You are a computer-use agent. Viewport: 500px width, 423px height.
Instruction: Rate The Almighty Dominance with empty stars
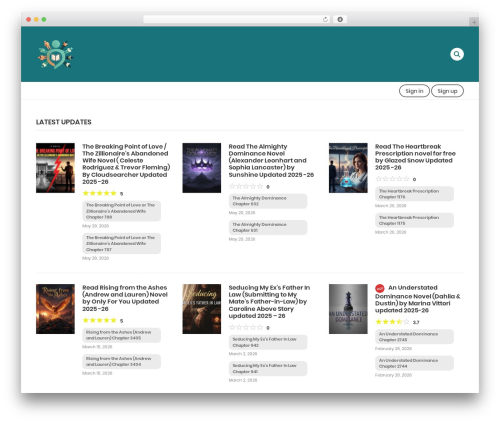(246, 186)
